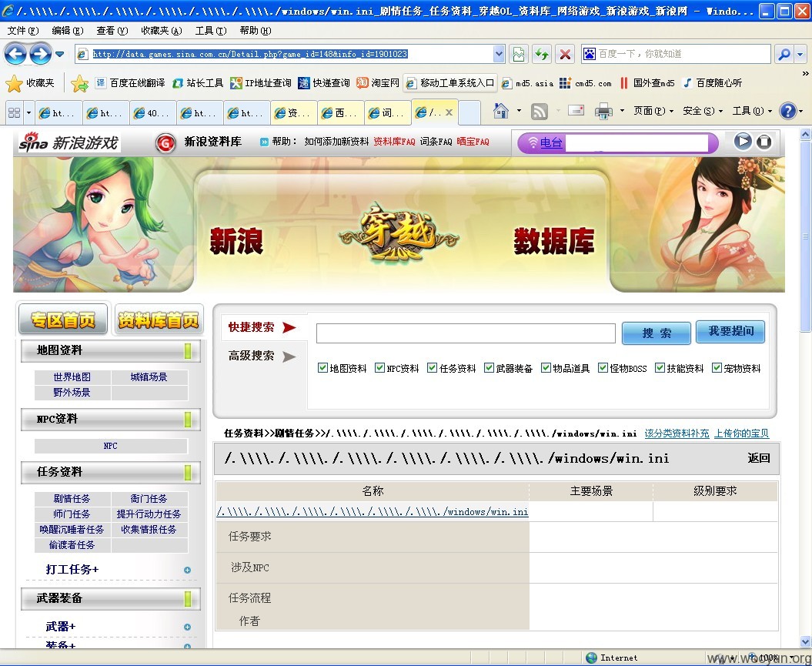Go back with the browser Back arrow
Viewport: 812px width, 666px height.
pos(15,53)
